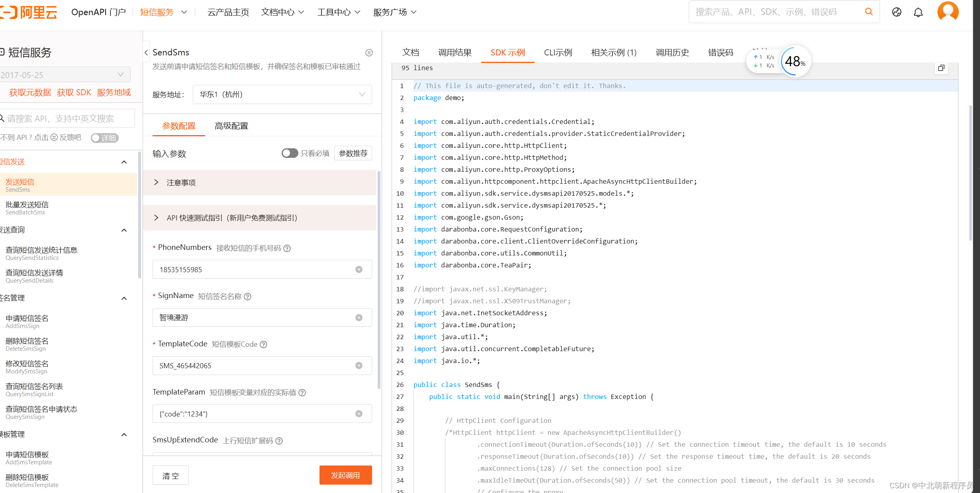Collapse the 签名管理 sidebar group

point(124,298)
